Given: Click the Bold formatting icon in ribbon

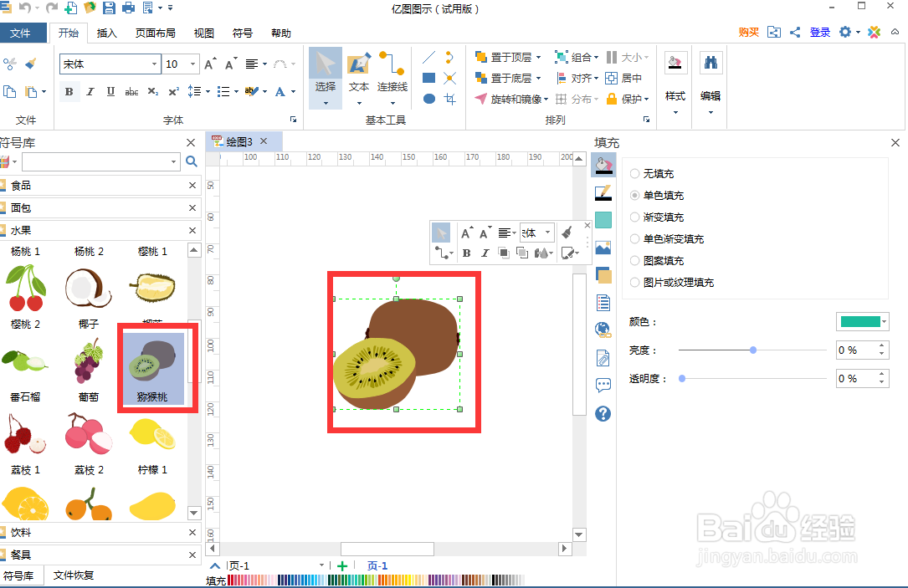Looking at the screenshot, I should [x=69, y=91].
